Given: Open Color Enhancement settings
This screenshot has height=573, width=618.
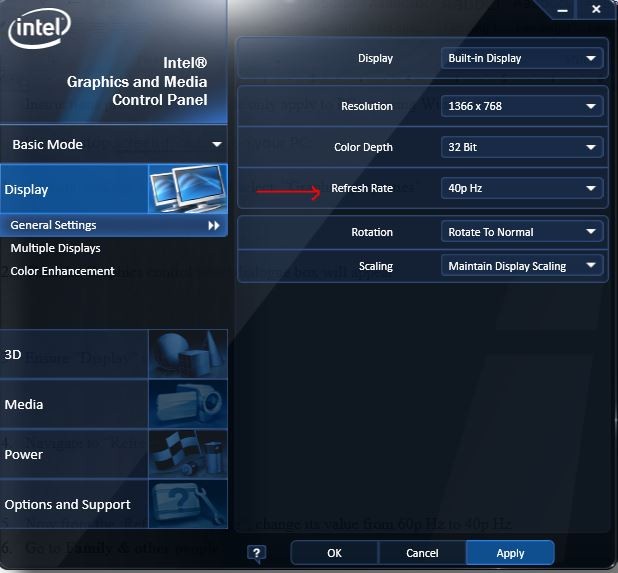Looking at the screenshot, I should [x=62, y=271].
